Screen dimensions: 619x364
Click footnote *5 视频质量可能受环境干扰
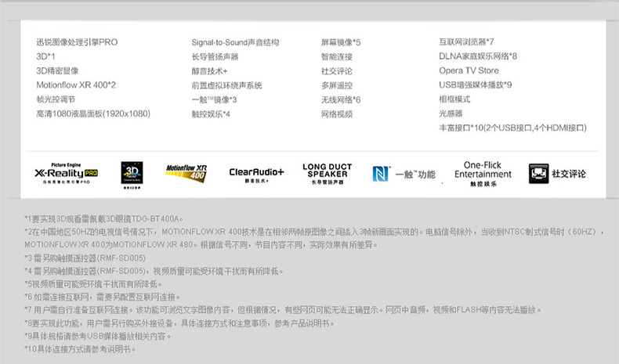click(93, 284)
